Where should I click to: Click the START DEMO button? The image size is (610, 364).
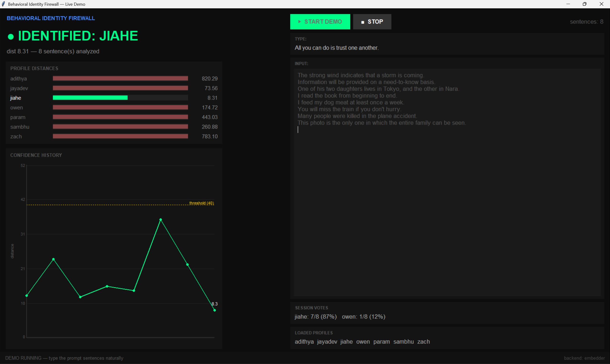click(x=320, y=22)
